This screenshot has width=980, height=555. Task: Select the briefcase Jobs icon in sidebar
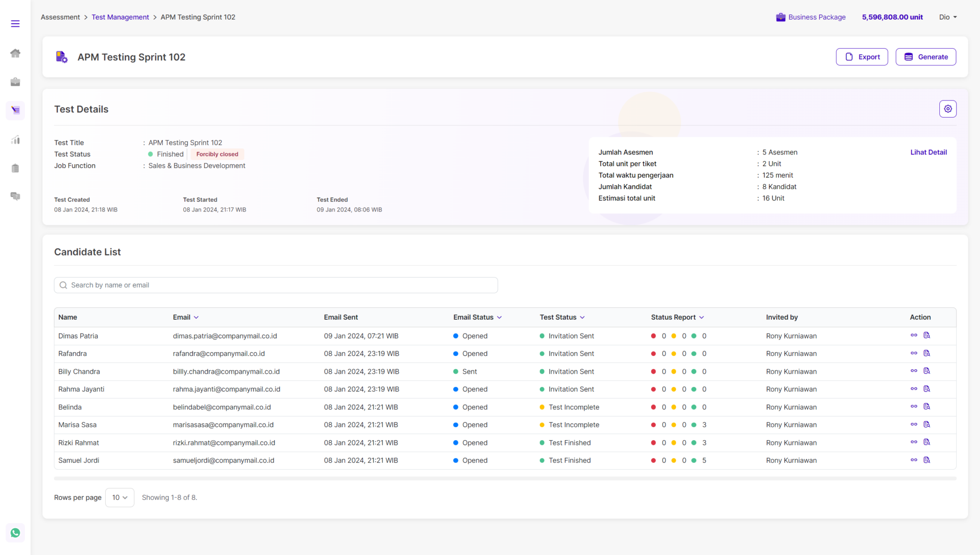(15, 82)
